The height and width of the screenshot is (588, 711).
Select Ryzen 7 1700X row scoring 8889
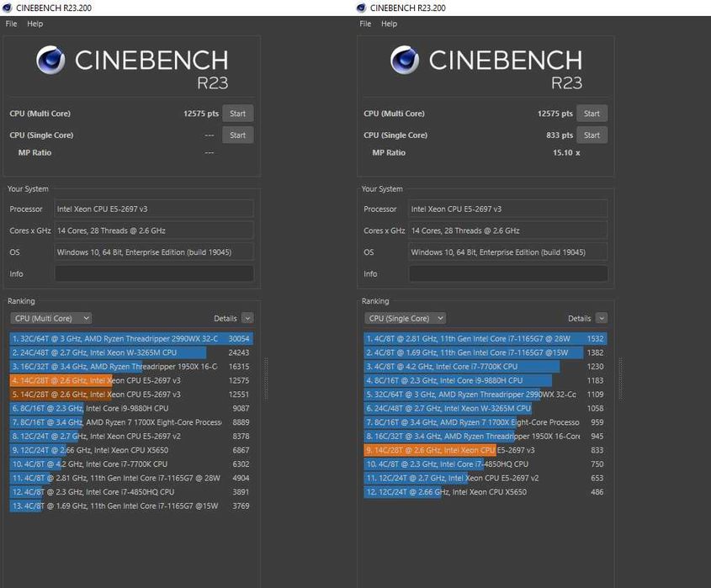pos(131,422)
